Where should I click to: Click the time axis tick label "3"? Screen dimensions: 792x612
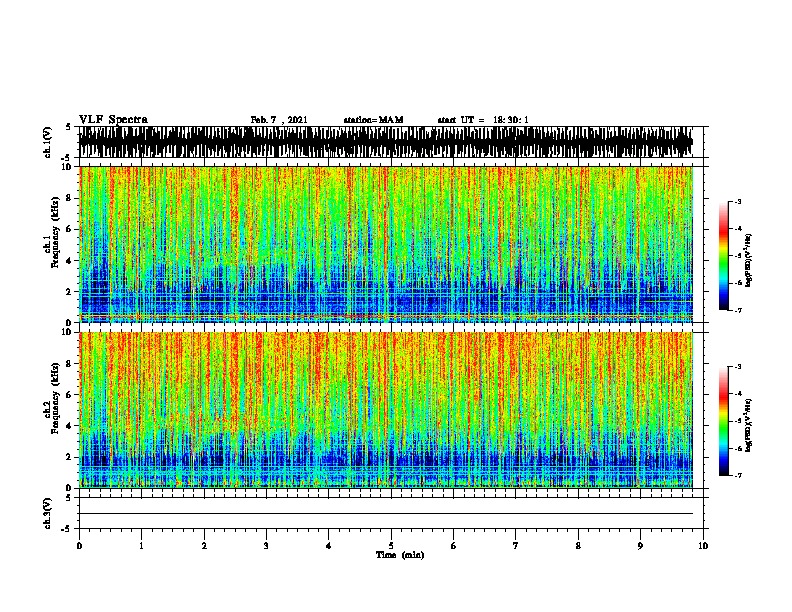tap(266, 546)
